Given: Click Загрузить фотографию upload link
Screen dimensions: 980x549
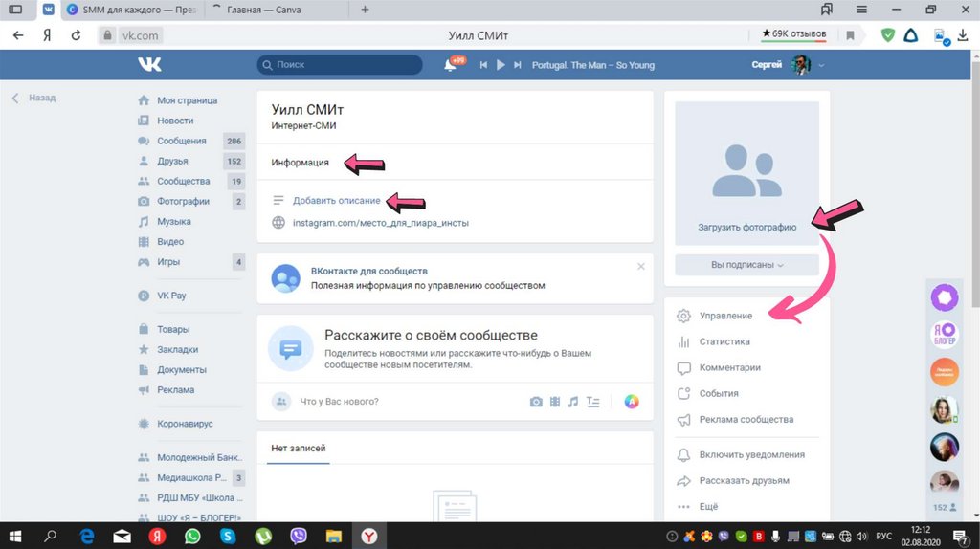Looking at the screenshot, I should [x=746, y=228].
